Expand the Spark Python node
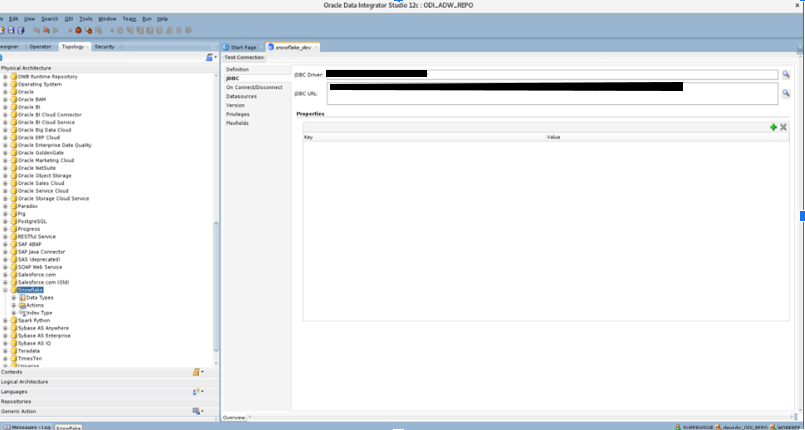Viewport: 805px width, 430px height. point(6,320)
